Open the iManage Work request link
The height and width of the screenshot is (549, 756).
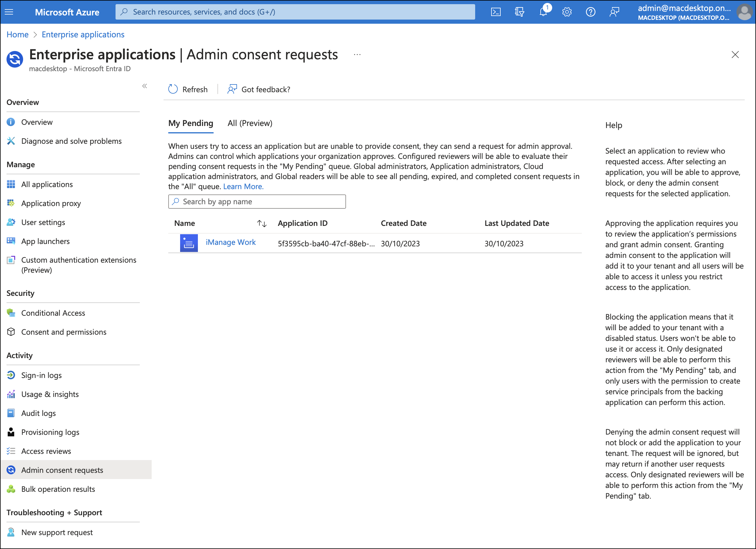[230, 242]
